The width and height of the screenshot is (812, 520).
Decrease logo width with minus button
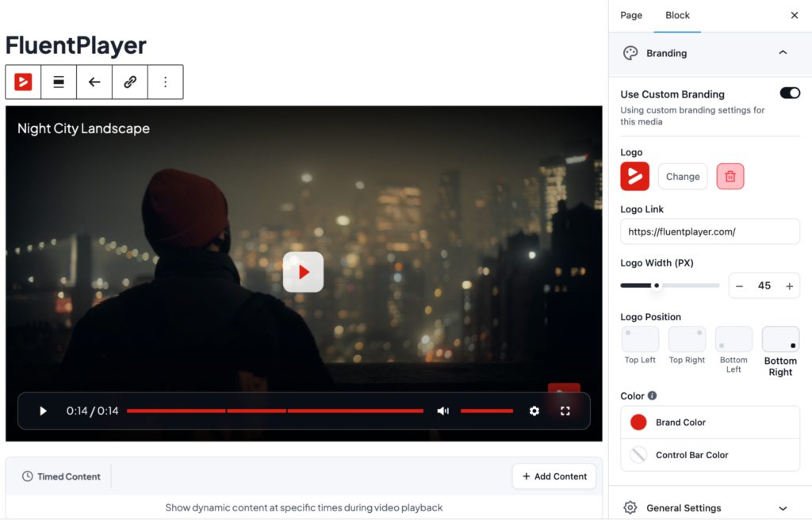pyautogui.click(x=740, y=286)
